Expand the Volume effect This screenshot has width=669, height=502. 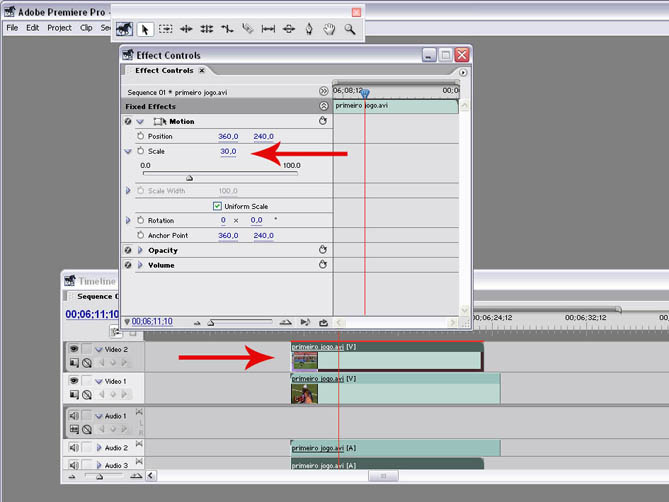[140, 265]
